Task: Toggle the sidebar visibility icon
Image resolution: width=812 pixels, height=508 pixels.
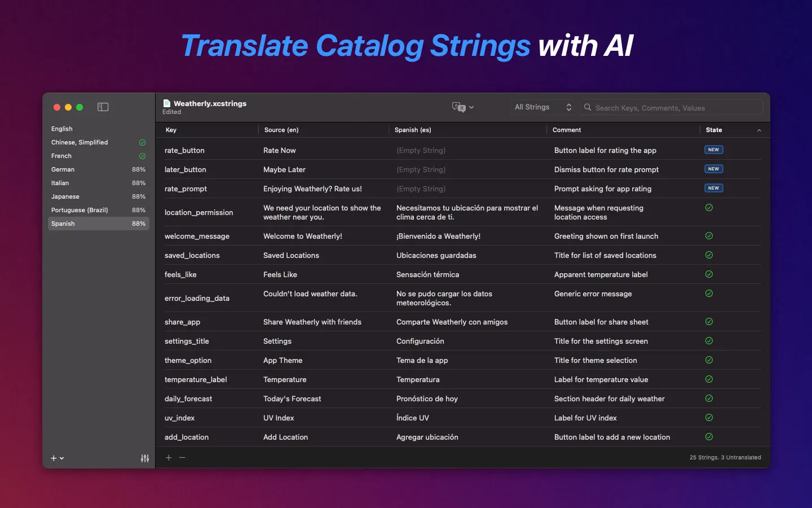Action: (x=103, y=107)
